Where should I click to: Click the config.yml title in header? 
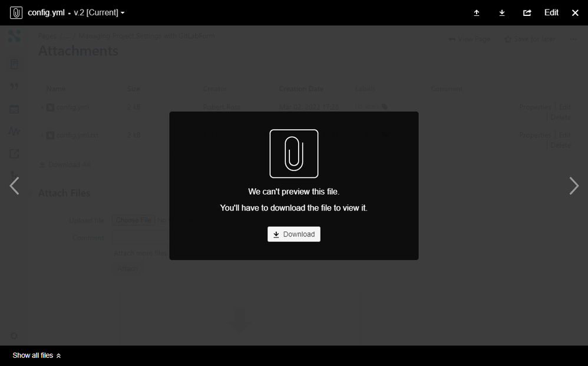[x=46, y=13]
